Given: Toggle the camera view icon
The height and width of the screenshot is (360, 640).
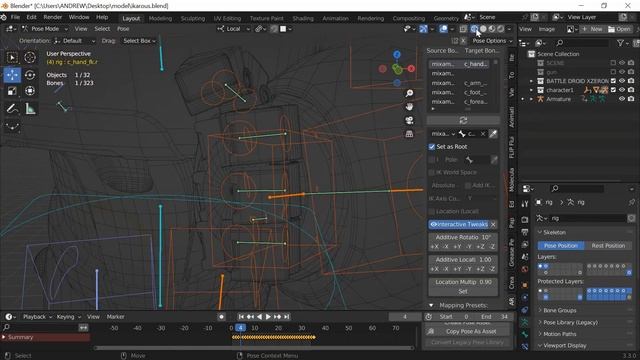Looking at the screenshot, I should click(x=409, y=120).
